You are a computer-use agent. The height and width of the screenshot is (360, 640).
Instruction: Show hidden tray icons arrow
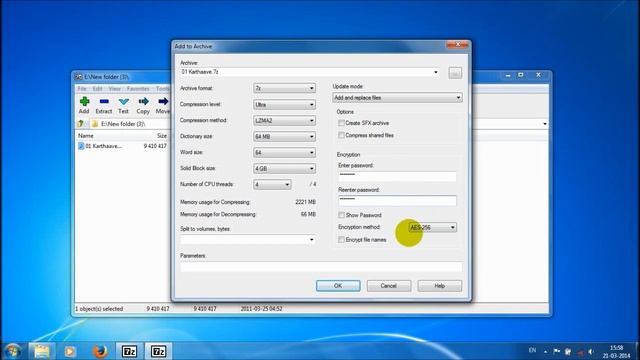point(545,351)
